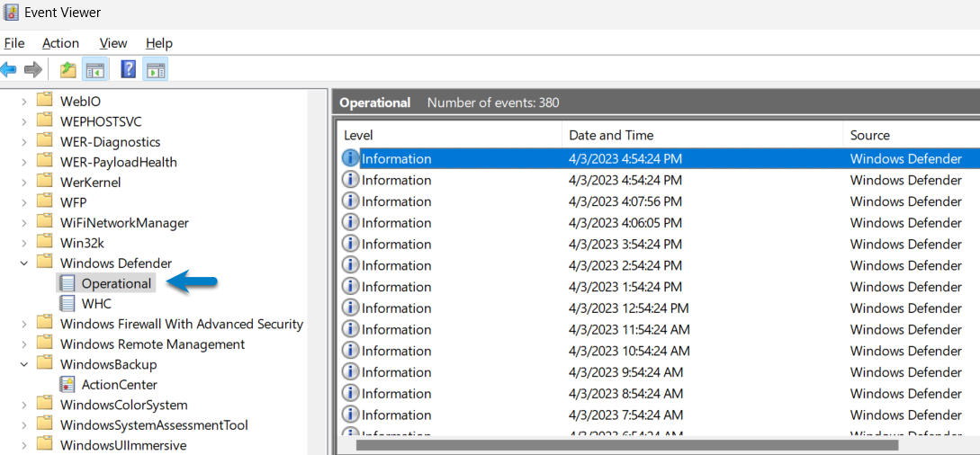Screen dimensions: 980x455
Task: Select the event at 4/3/2023 10:54:24 AM
Action: [x=659, y=351]
